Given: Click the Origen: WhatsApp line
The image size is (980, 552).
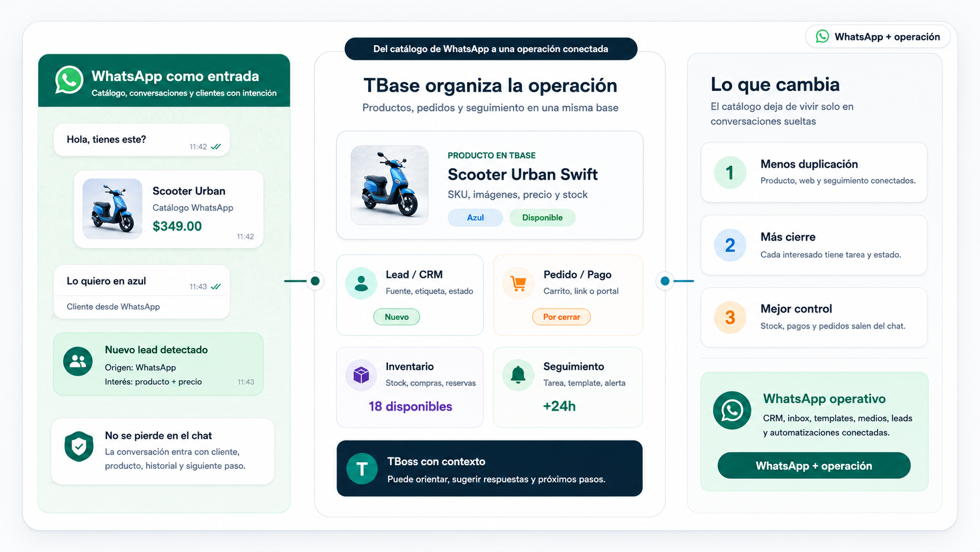Looking at the screenshot, I should (x=141, y=368).
